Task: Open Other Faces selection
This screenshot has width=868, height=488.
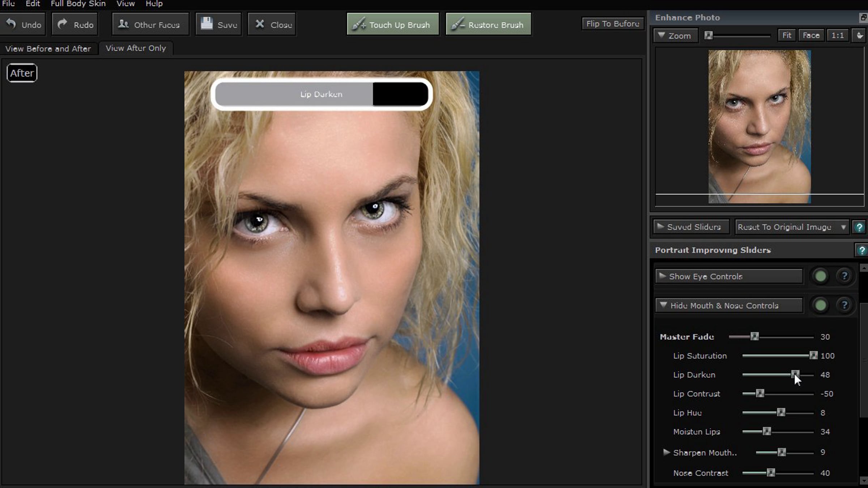Action: coord(150,24)
